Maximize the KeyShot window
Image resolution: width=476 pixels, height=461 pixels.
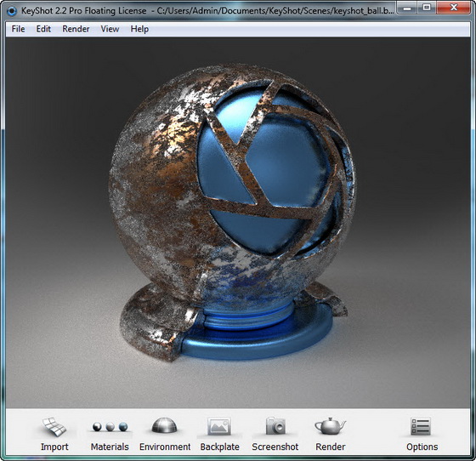427,9
